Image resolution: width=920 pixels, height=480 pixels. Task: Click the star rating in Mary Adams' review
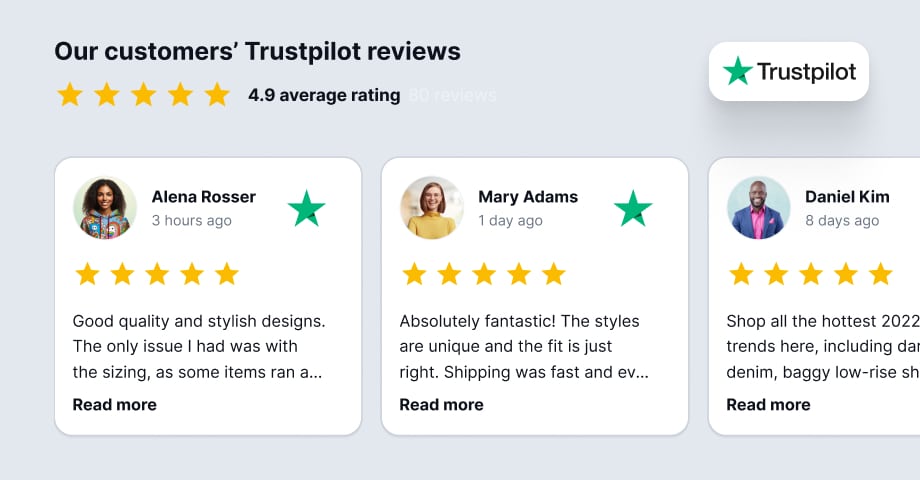pyautogui.click(x=484, y=273)
